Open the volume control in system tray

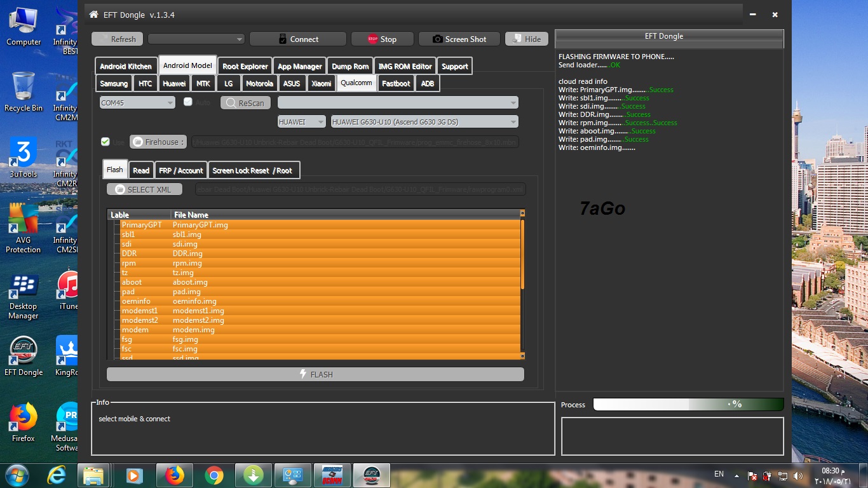point(799,475)
